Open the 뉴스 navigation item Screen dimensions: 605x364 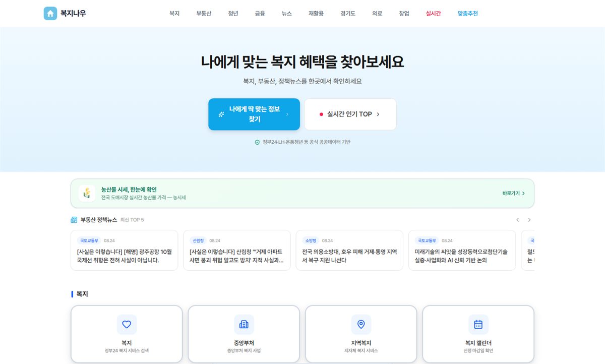pyautogui.click(x=287, y=14)
